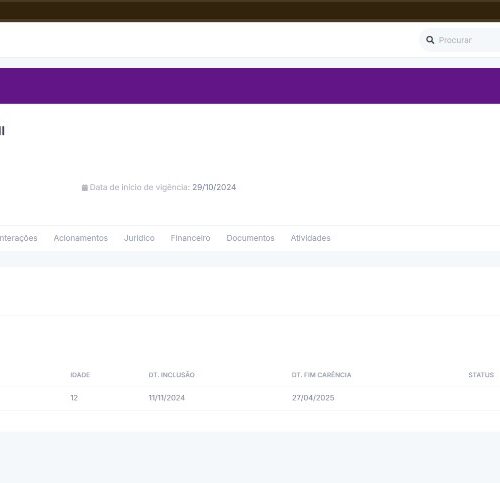Switch to the Acionamentos tab
Screen dimensions: 500x483
coord(81,238)
